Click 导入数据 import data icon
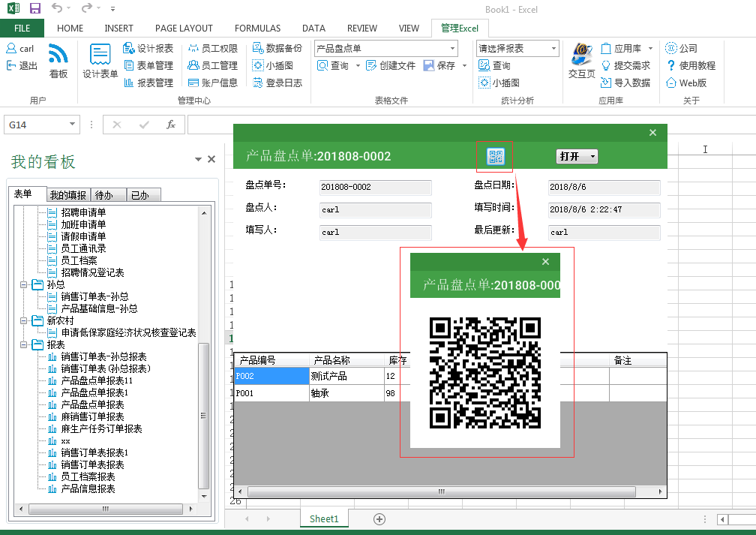756x535 pixels. (625, 83)
